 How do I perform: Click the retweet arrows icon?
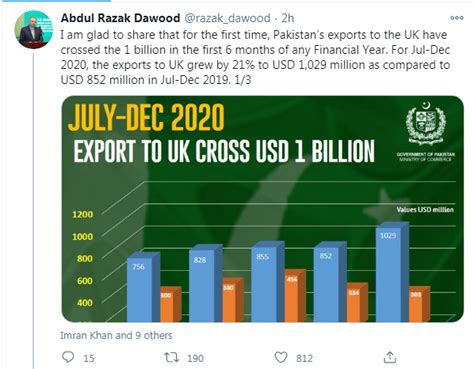172,357
